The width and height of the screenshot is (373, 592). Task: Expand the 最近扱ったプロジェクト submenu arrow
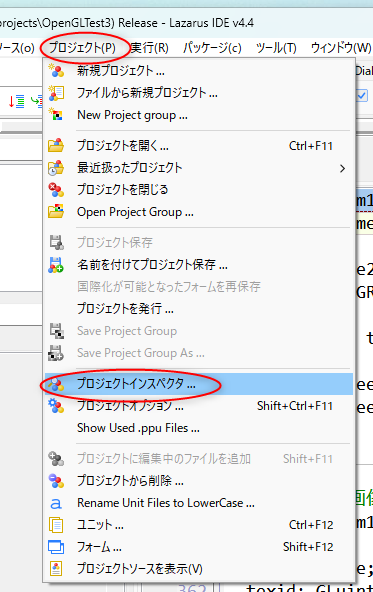click(x=342, y=168)
